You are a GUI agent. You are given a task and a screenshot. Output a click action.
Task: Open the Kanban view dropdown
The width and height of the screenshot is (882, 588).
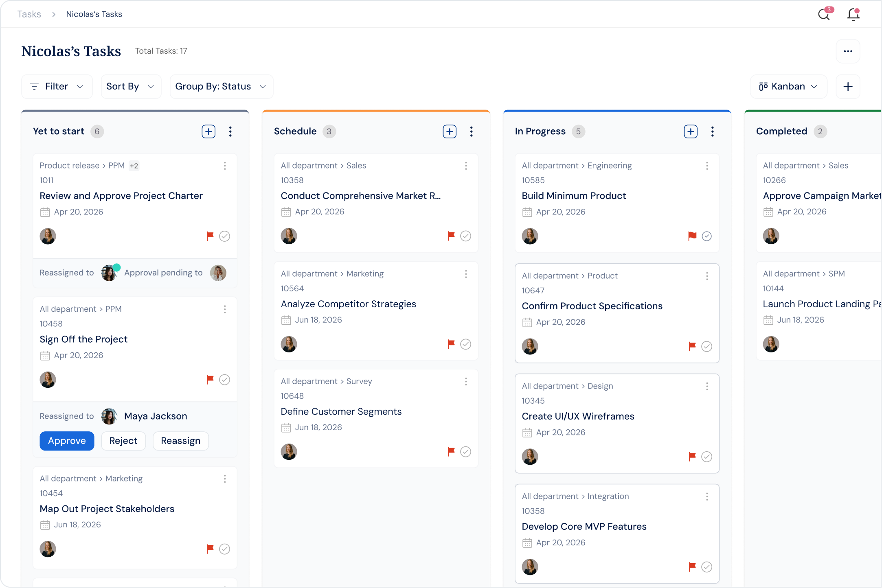789,86
